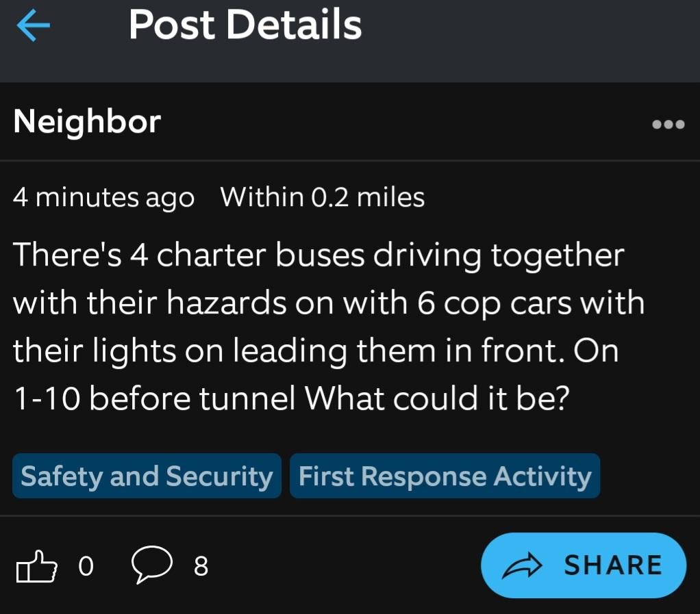The image size is (700, 614).
Task: Tap the SHARE button
Action: (x=584, y=565)
